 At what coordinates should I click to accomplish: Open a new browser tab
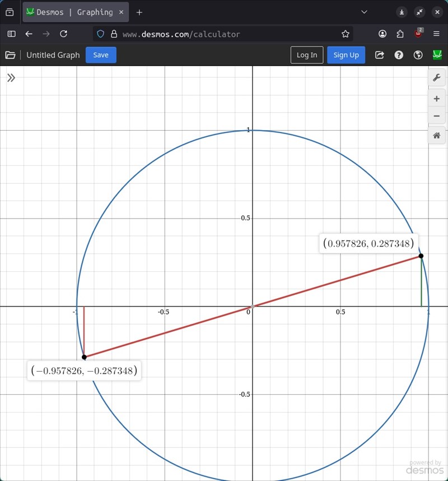(139, 12)
